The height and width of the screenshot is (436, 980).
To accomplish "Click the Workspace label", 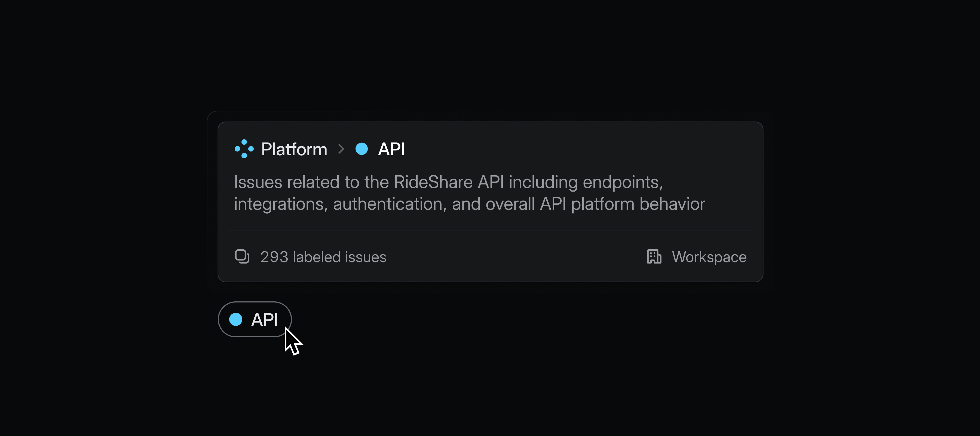I will (x=709, y=257).
